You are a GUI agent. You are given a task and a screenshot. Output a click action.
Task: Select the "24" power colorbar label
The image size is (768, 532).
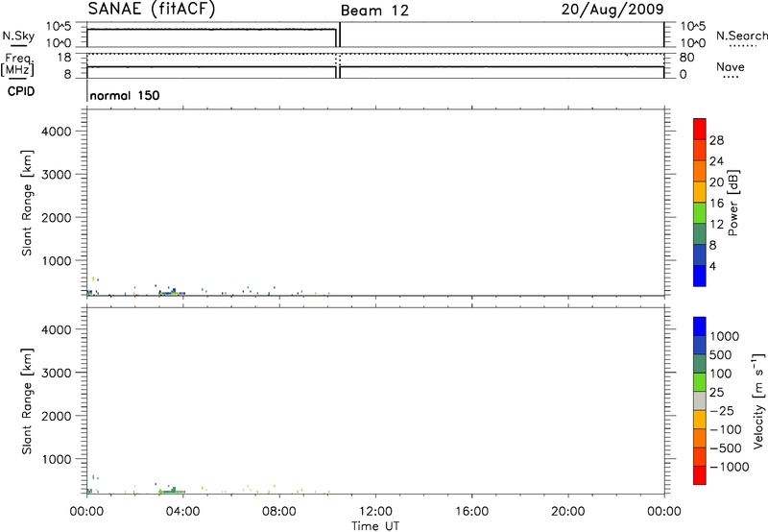(716, 161)
